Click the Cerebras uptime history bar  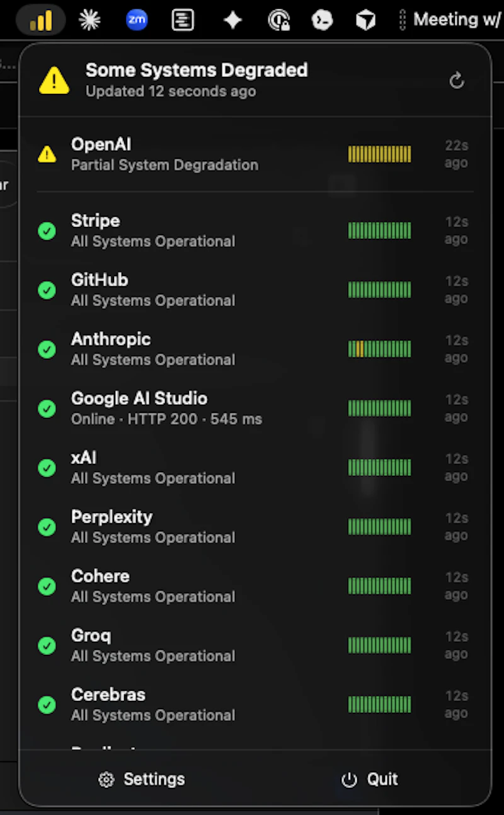pyautogui.click(x=380, y=705)
